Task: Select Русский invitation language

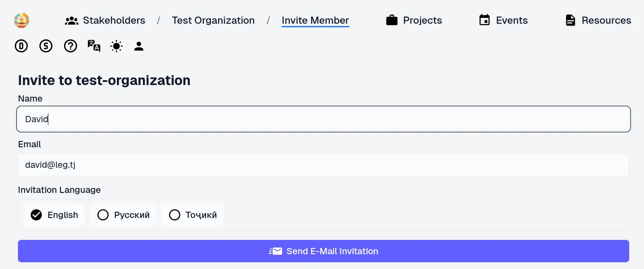Action: (123, 215)
